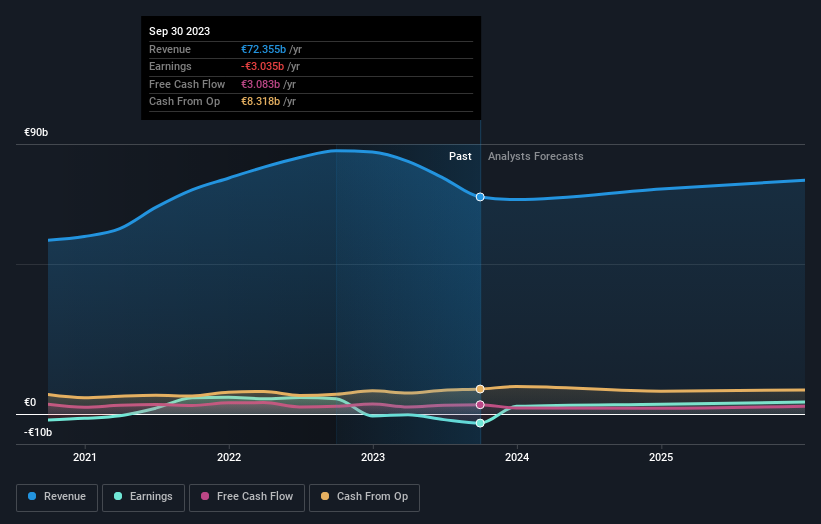Click the -€3.035b earnings value in tooltip
This screenshot has height=524, width=821.
tap(262, 66)
